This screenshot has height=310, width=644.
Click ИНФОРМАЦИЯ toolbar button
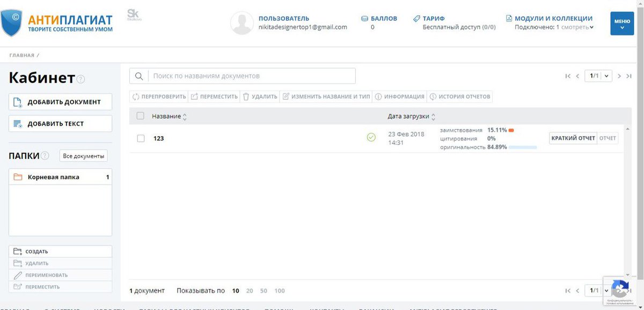click(400, 97)
